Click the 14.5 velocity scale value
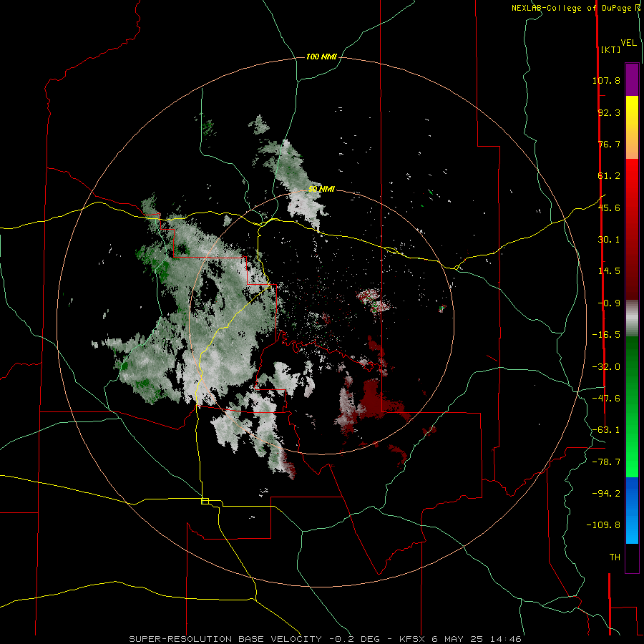The height and width of the screenshot is (644, 644). point(609,271)
